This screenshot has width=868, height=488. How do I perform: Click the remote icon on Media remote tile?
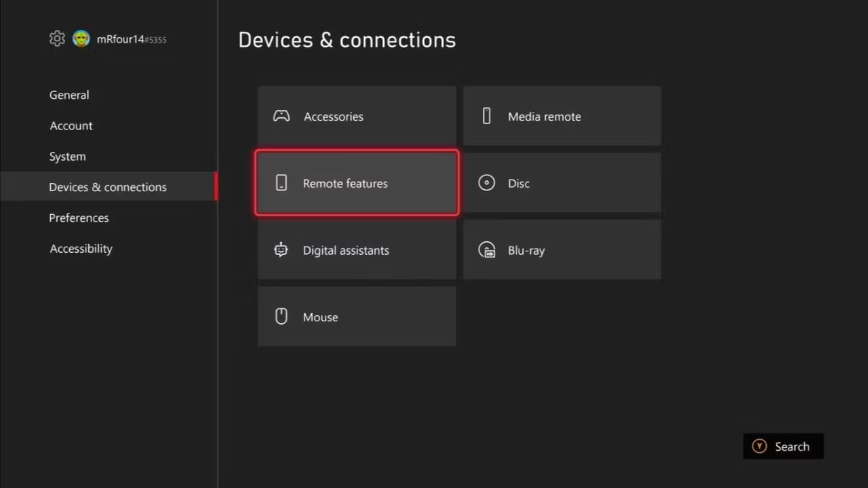point(486,115)
